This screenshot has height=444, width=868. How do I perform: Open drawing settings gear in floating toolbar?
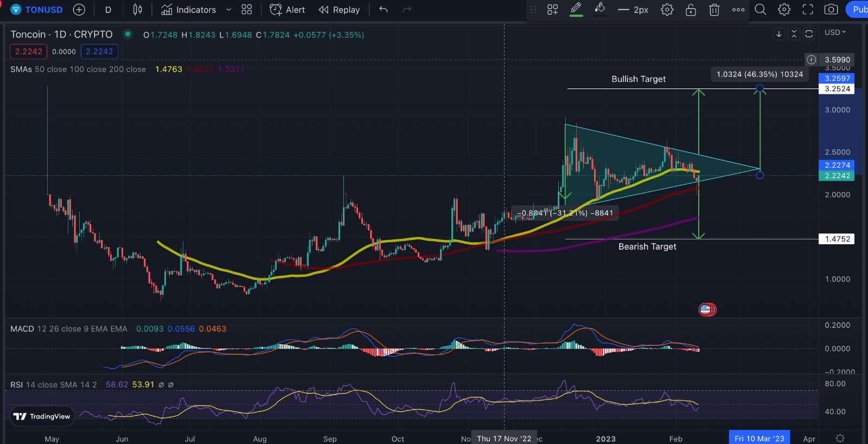[667, 10]
